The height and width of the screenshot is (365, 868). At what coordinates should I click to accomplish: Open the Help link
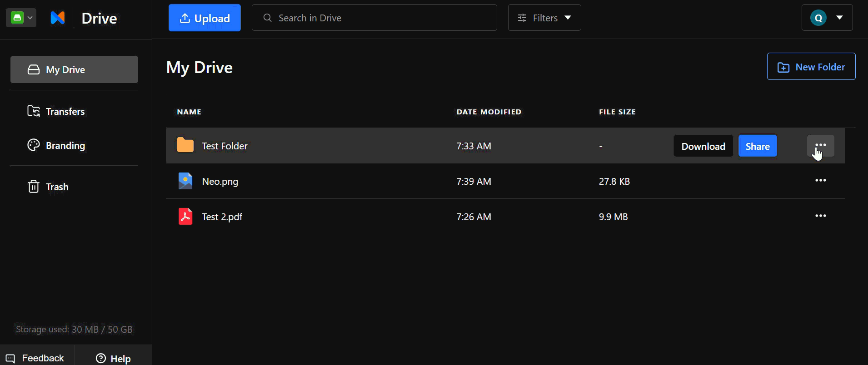tap(113, 358)
